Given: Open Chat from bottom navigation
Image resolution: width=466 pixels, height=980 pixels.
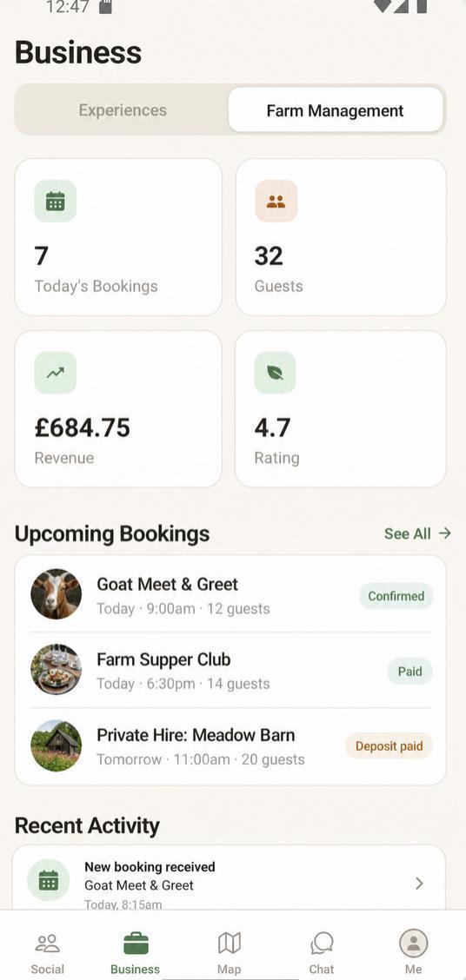Looking at the screenshot, I should point(322,953).
